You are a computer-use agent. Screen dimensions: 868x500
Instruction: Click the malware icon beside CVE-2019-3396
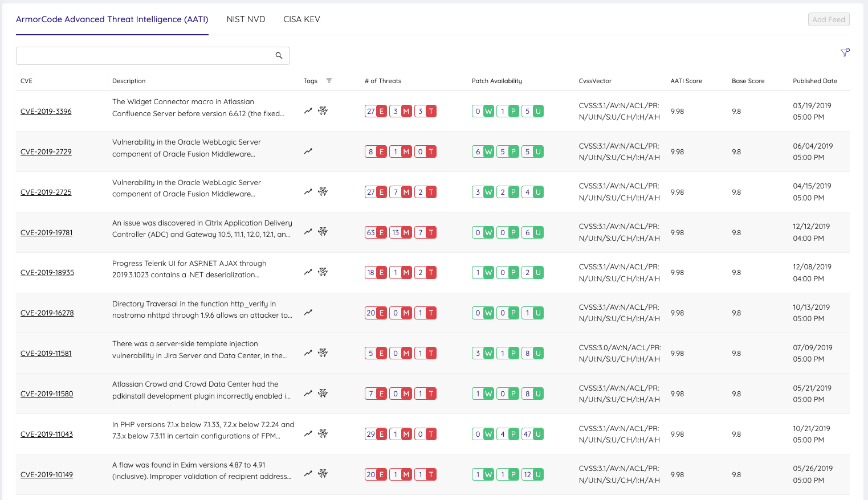323,111
